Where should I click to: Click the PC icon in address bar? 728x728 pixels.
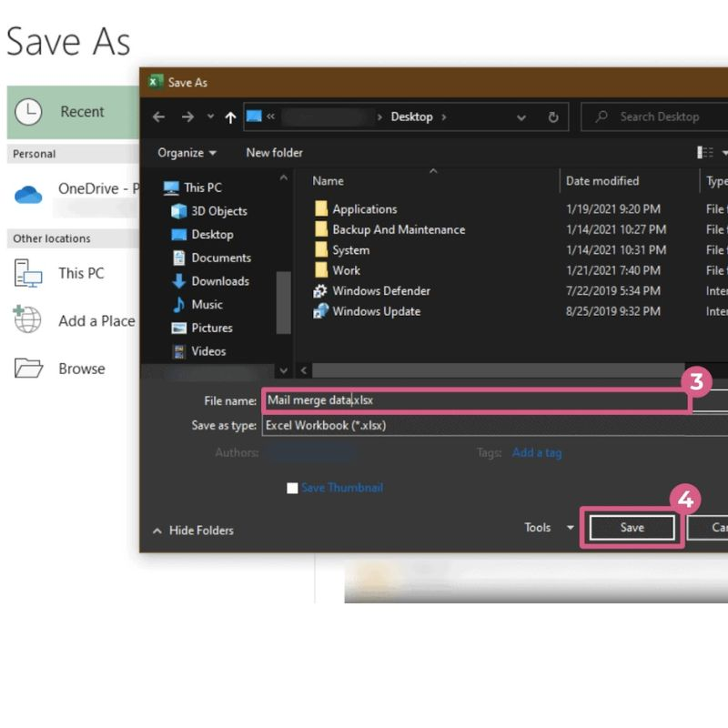254,116
